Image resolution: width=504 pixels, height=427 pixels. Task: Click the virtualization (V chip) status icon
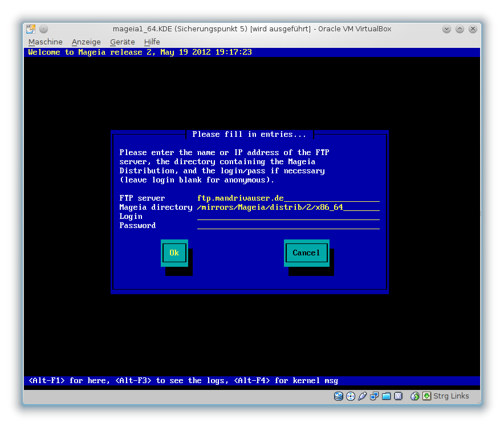(x=398, y=396)
